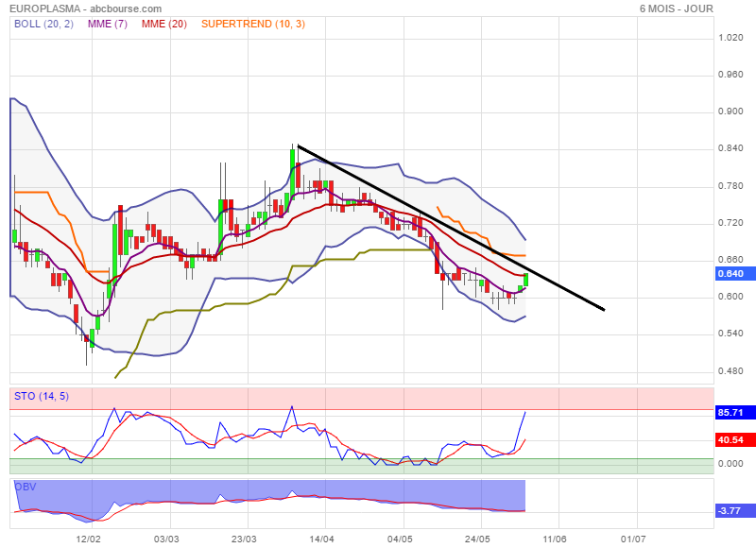The width and height of the screenshot is (756, 548).
Task: Click the current price tag 0.640
Action: 735,274
